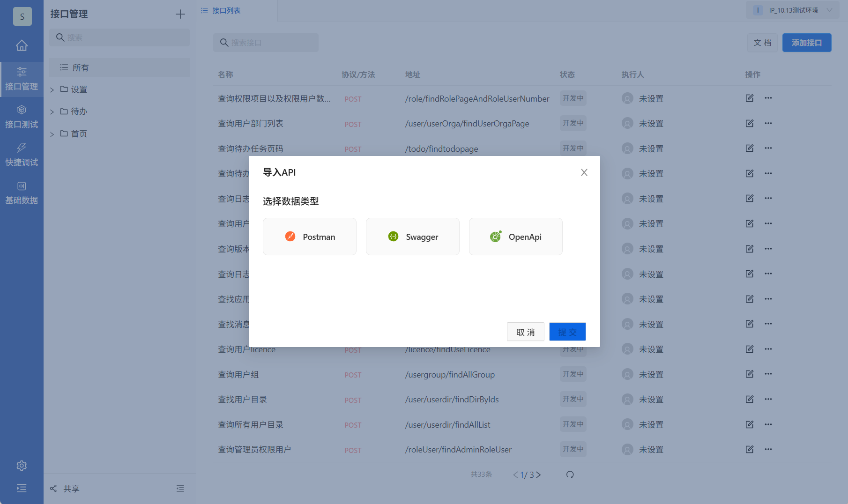Expand the 待办 folder
This screenshot has width=848, height=504.
tap(52, 111)
